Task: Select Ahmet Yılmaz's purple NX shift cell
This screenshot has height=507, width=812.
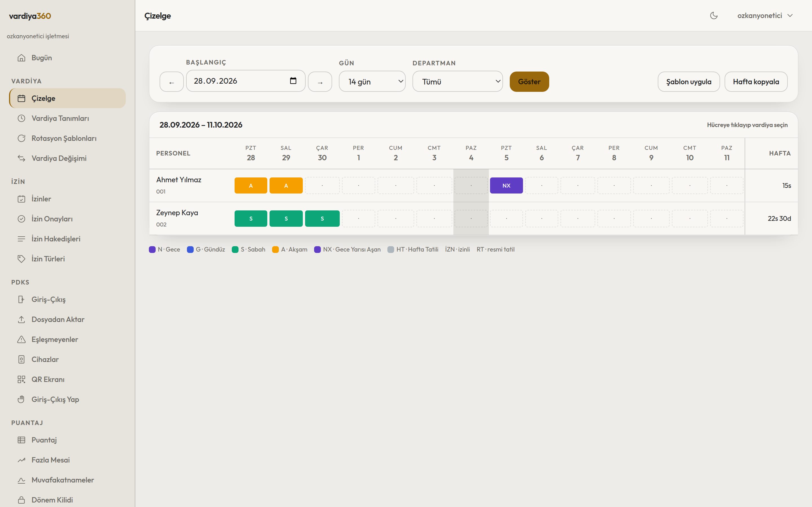Action: pyautogui.click(x=506, y=185)
